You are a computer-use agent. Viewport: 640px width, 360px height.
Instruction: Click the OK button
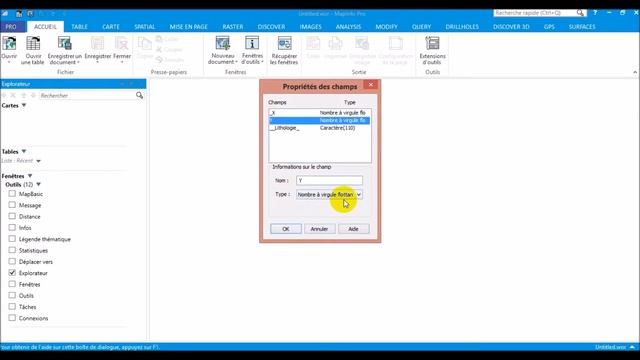coord(286,229)
